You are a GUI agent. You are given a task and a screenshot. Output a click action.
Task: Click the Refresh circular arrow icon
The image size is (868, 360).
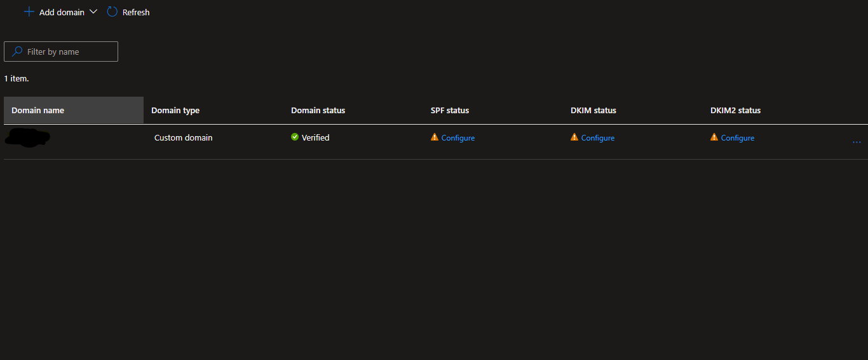click(112, 11)
